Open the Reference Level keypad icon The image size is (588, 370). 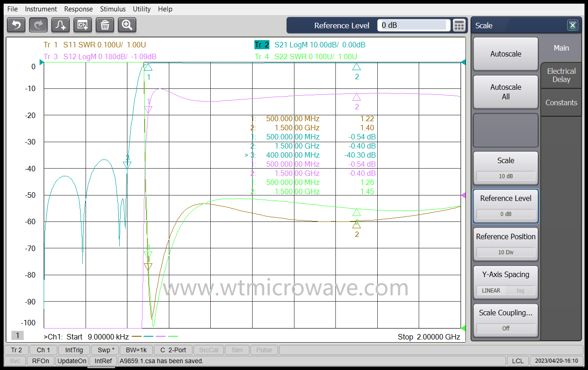click(459, 25)
